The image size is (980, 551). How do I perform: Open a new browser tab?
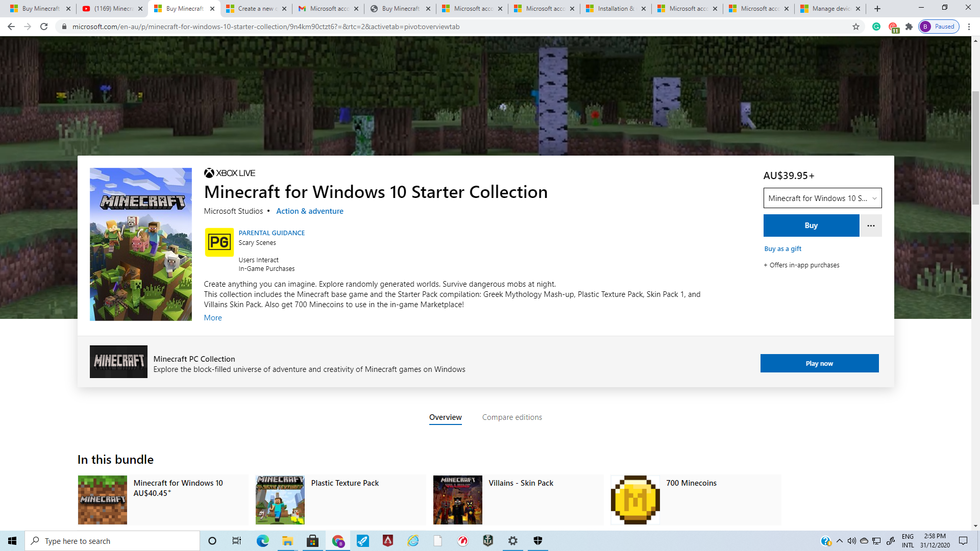(877, 9)
